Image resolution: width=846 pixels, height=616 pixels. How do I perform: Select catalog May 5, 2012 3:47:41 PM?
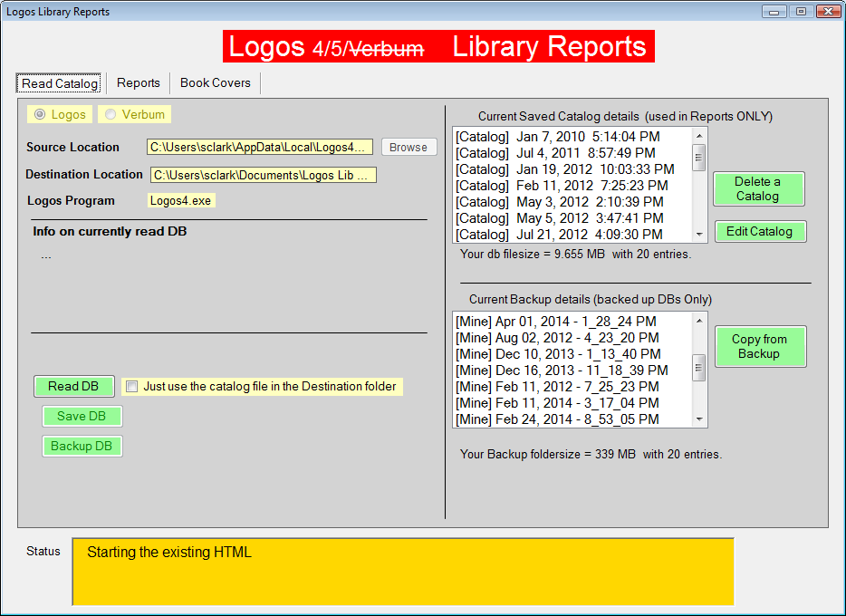coord(573,218)
